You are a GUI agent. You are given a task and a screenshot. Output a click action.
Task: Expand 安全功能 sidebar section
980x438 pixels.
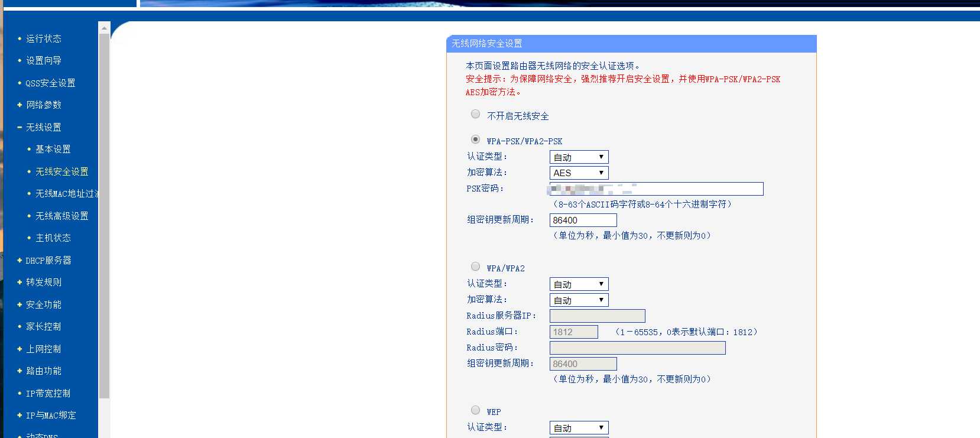44,304
